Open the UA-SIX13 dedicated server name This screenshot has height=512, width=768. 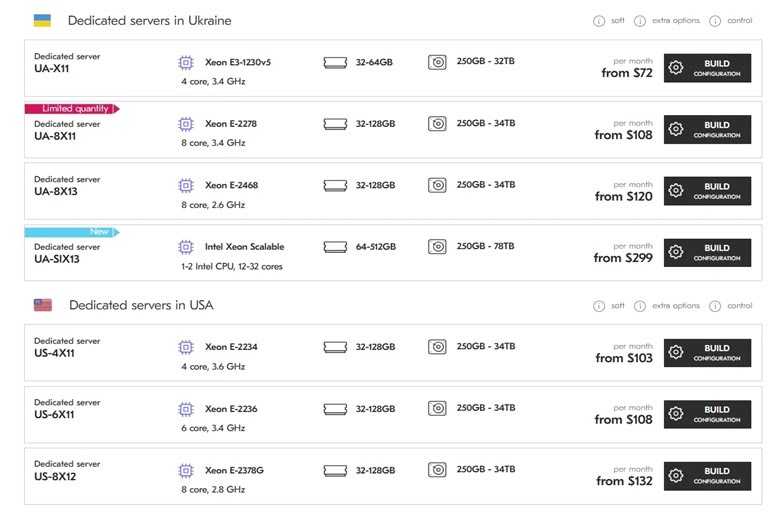click(x=57, y=259)
